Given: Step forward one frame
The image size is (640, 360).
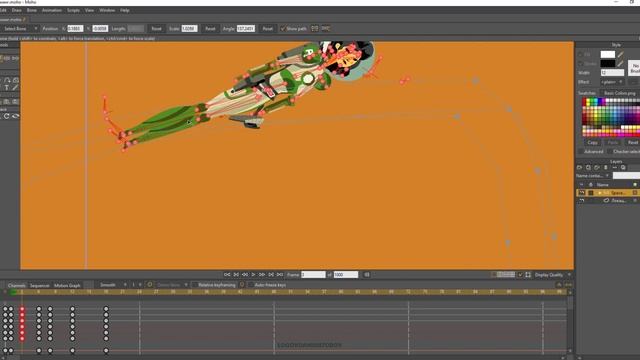Looking at the screenshot, I should point(262,275).
